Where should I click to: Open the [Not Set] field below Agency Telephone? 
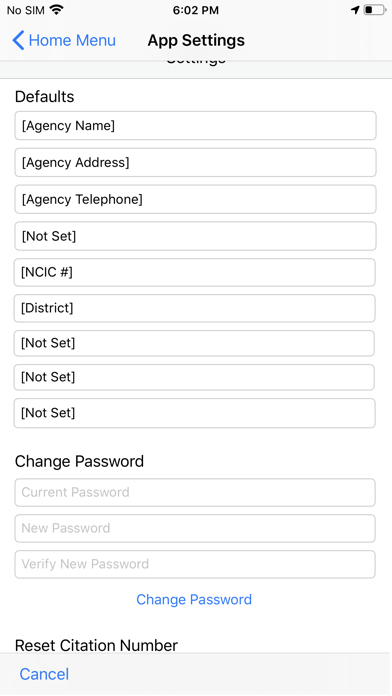point(195,236)
